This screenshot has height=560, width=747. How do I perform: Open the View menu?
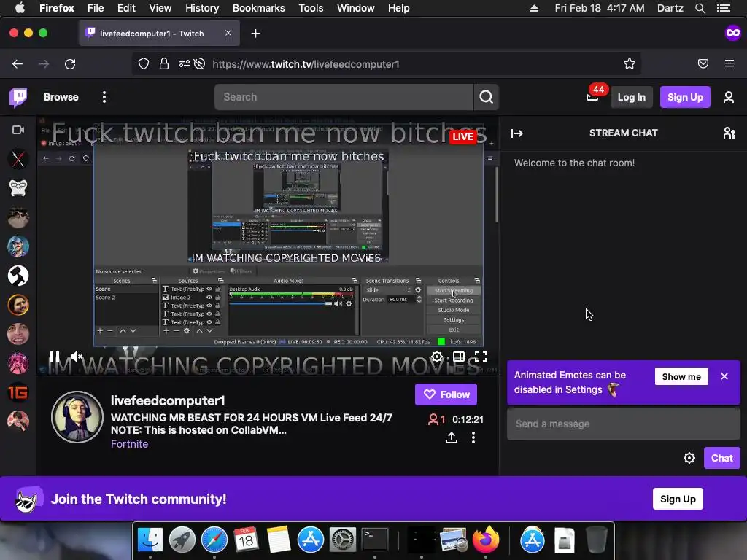160,8
